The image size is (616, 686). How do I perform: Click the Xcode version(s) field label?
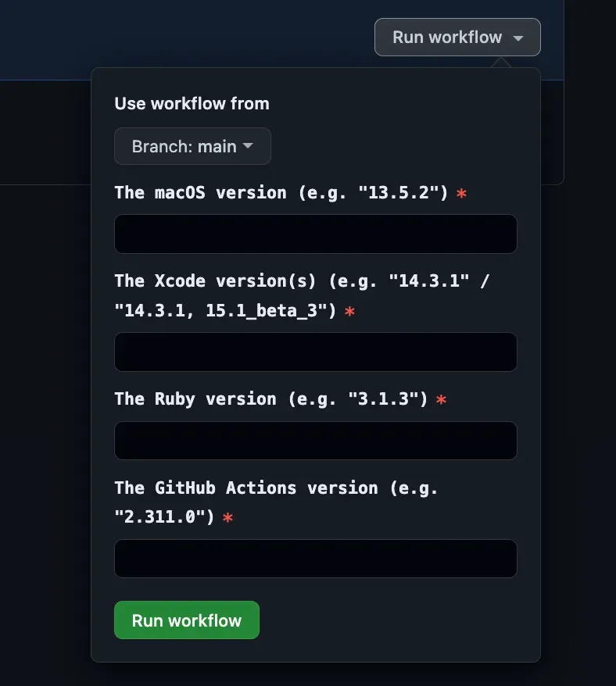[302, 296]
